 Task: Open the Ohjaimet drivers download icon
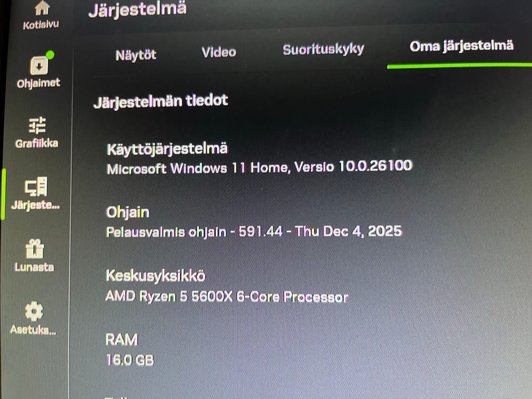pos(39,65)
